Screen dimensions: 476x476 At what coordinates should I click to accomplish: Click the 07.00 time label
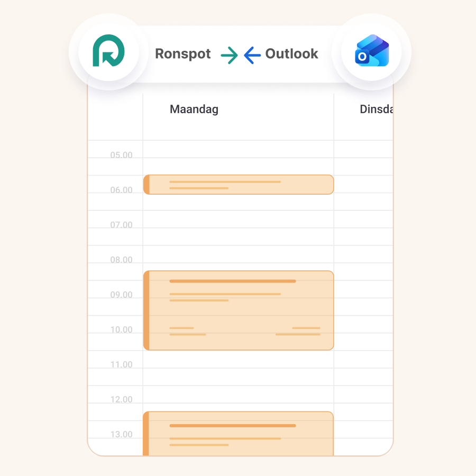122,225
